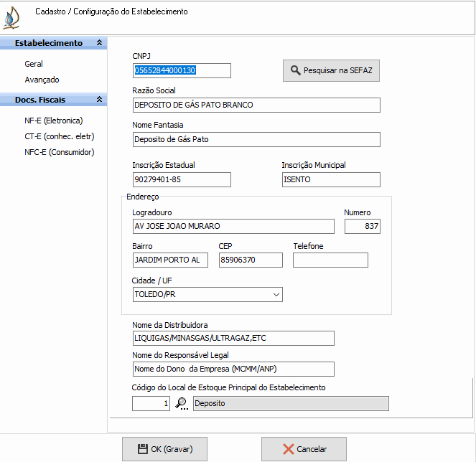Click the magnifier icon beside stock location code
476x462 pixels.
click(x=182, y=403)
